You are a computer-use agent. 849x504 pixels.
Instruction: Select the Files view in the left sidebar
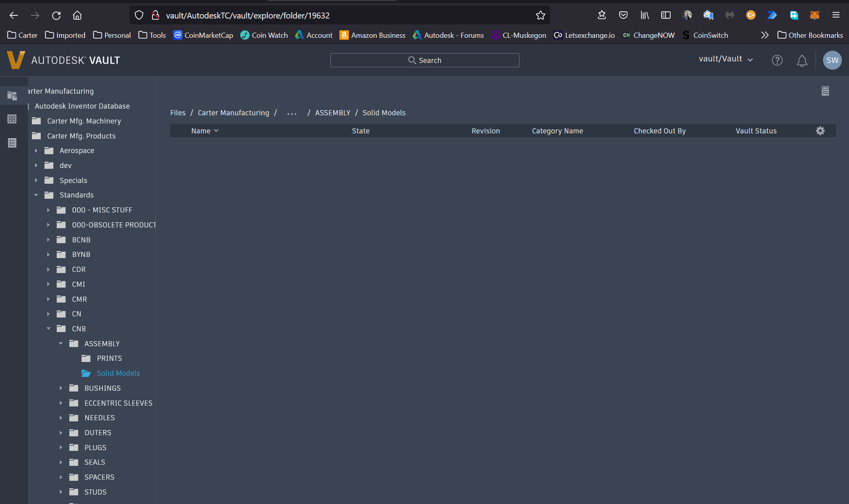pyautogui.click(x=12, y=96)
